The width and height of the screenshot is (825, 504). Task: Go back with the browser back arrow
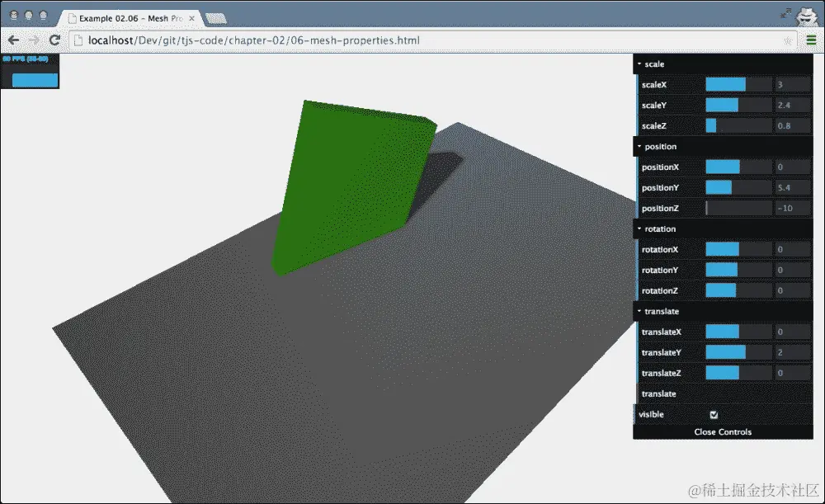pos(14,40)
